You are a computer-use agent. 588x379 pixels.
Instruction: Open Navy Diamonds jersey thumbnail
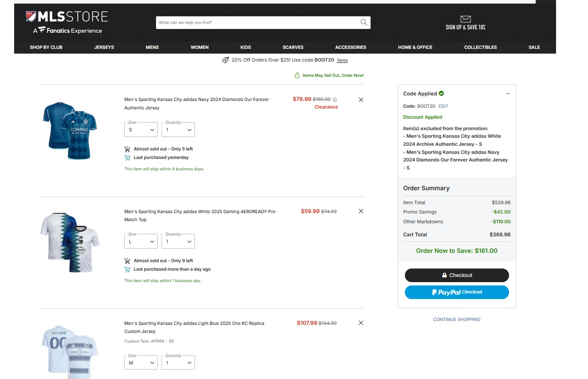(70, 131)
